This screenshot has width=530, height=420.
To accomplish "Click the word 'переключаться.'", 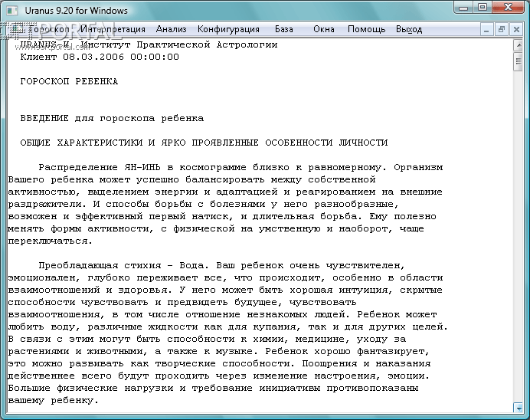I will [x=50, y=241].
